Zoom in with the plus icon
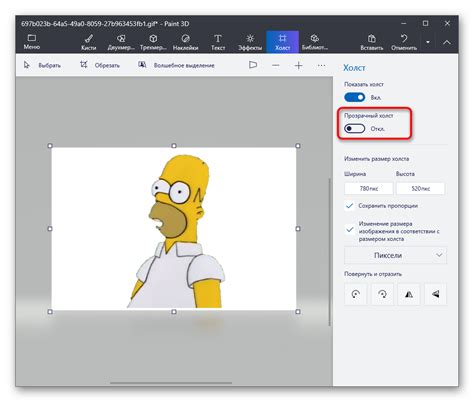The width and height of the screenshot is (474, 402). coord(299,65)
